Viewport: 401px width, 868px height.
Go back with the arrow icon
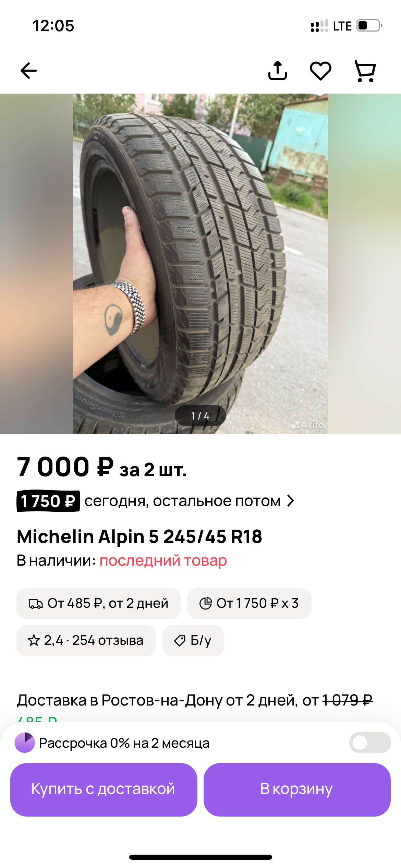(28, 71)
